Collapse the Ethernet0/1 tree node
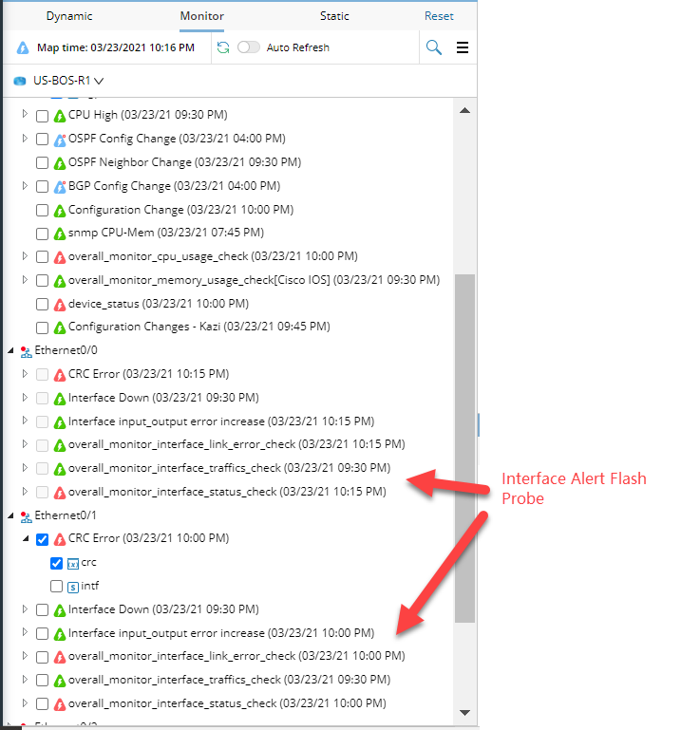This screenshot has height=730, width=700. tap(10, 515)
